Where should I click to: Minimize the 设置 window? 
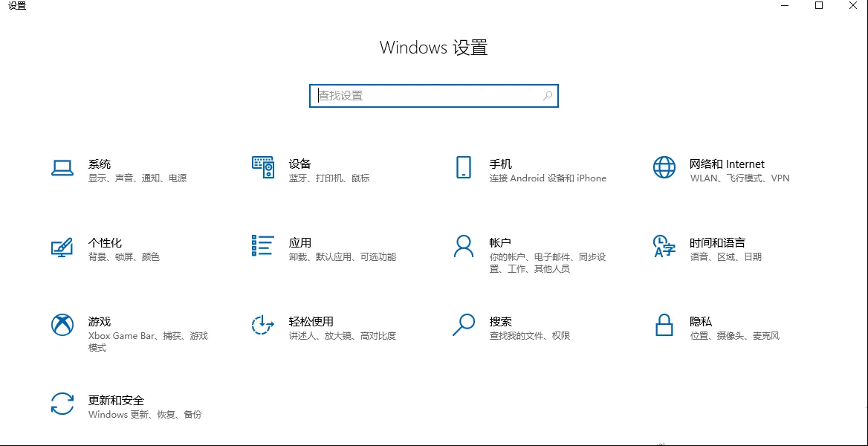(x=785, y=5)
